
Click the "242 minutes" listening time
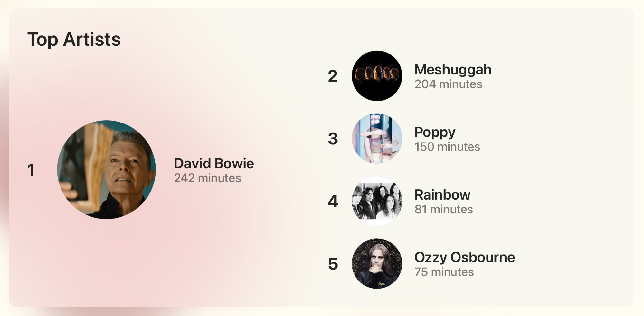click(207, 178)
